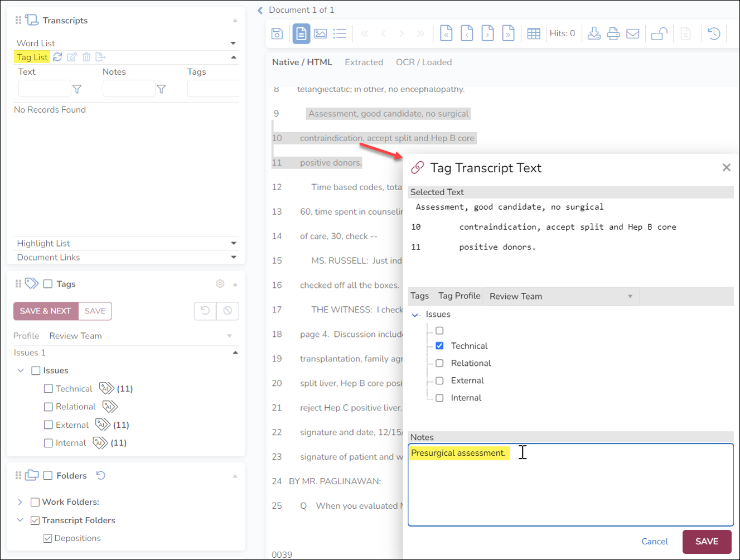Screen dimensions: 740x560
Task: Collapse the Issues tree in the dialog
Action: pyautogui.click(x=415, y=315)
